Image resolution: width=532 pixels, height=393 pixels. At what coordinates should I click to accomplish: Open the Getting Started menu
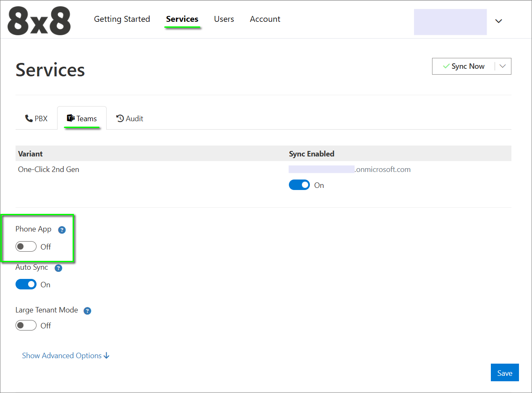tap(122, 19)
